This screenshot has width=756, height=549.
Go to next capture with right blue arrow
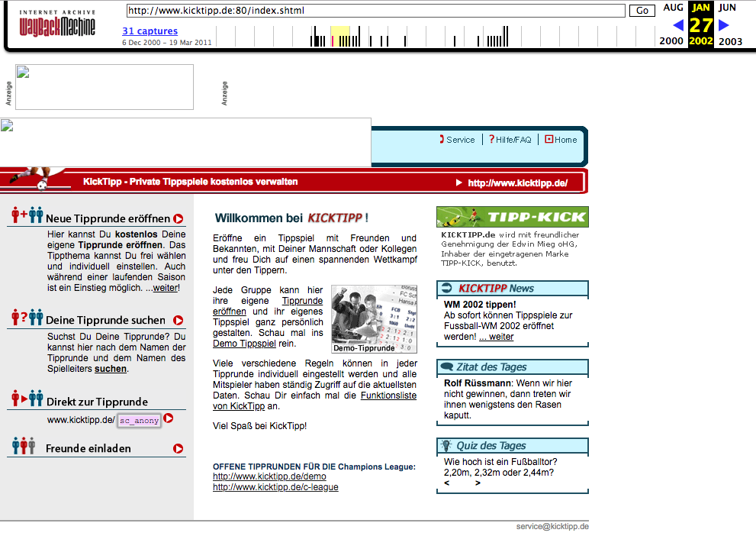pos(724,25)
